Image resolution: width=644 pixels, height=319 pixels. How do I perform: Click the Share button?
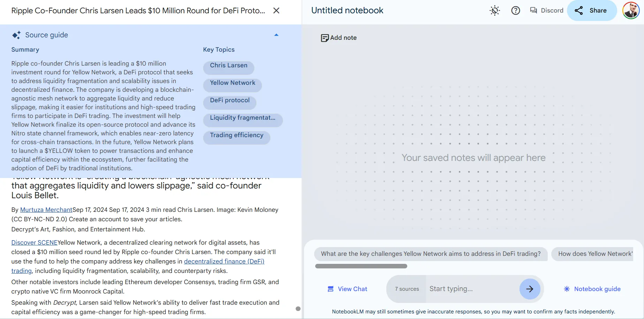click(592, 10)
